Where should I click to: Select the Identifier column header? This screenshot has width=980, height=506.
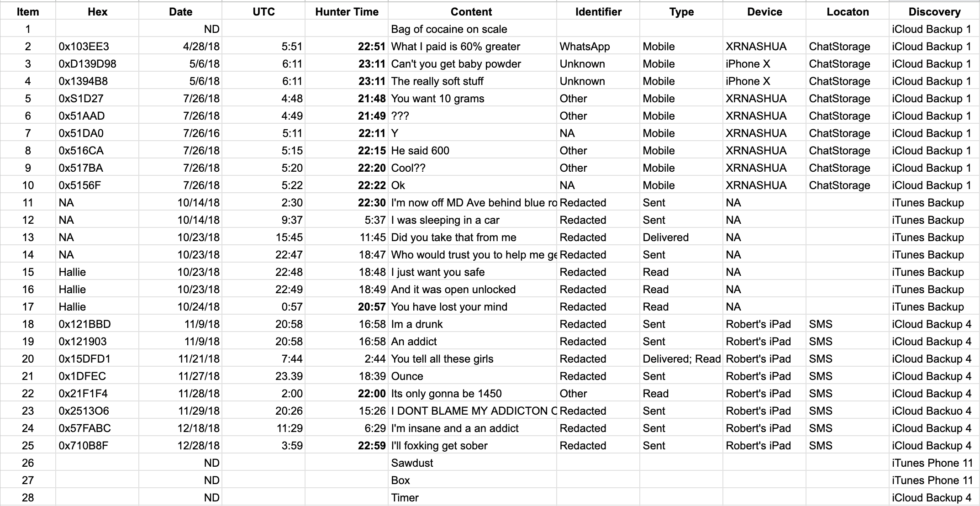(x=598, y=12)
